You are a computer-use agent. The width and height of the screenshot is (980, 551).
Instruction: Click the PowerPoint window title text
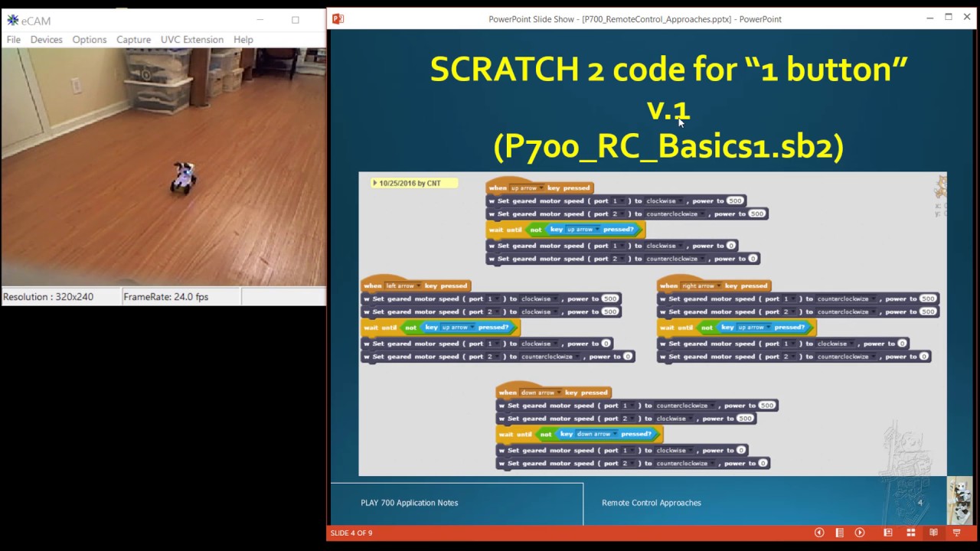635,19
